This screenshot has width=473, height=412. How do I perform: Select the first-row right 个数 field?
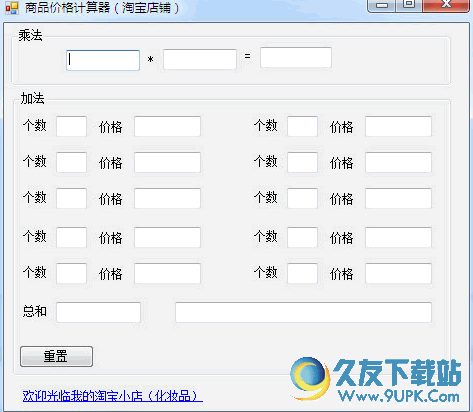point(302,126)
